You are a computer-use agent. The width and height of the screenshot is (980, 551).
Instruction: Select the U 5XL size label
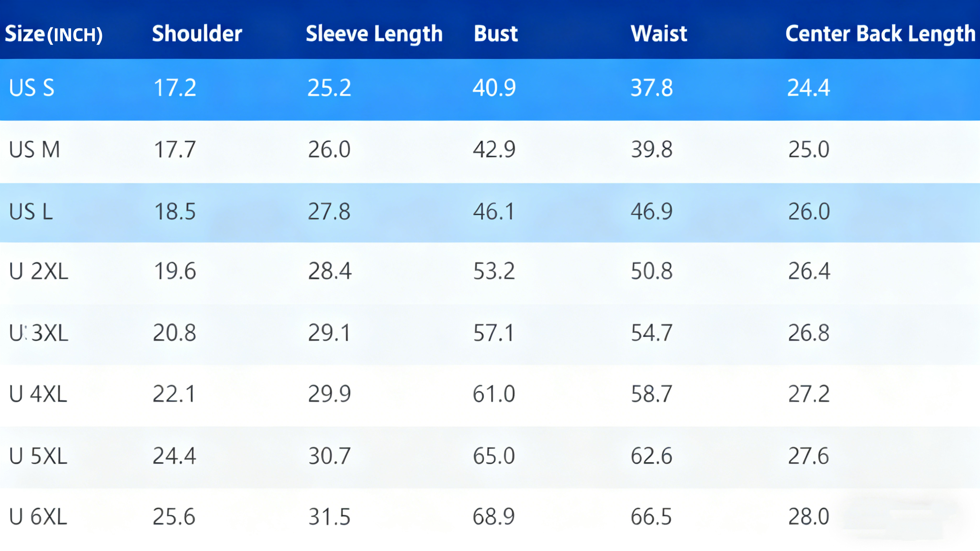(x=38, y=456)
